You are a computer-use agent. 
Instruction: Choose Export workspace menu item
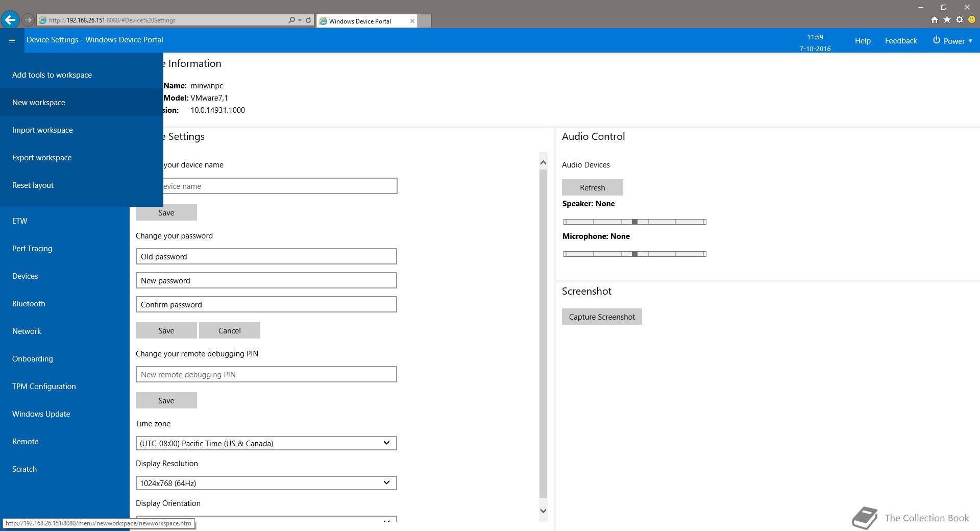82,158
